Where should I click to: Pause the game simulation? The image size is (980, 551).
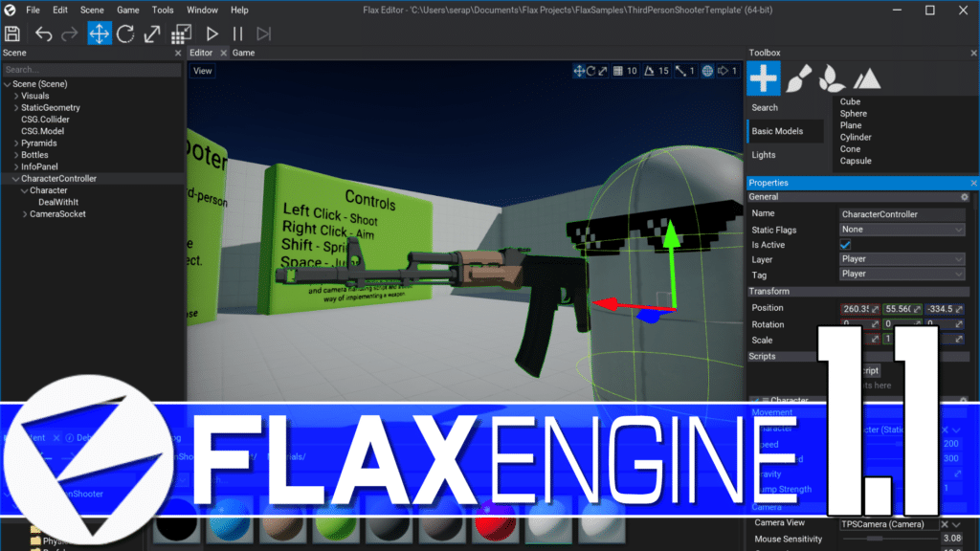coord(237,33)
